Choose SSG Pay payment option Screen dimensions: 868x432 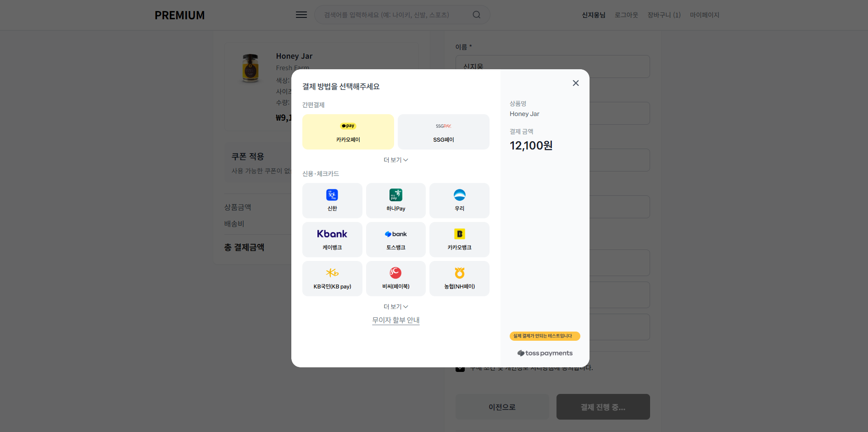(x=443, y=132)
